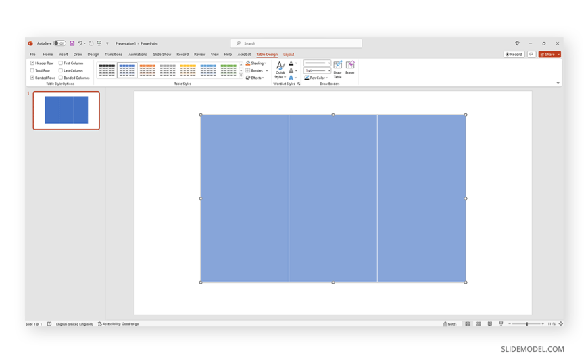Enable the Total Row checkbox
This screenshot has width=588, height=364.
tap(32, 70)
